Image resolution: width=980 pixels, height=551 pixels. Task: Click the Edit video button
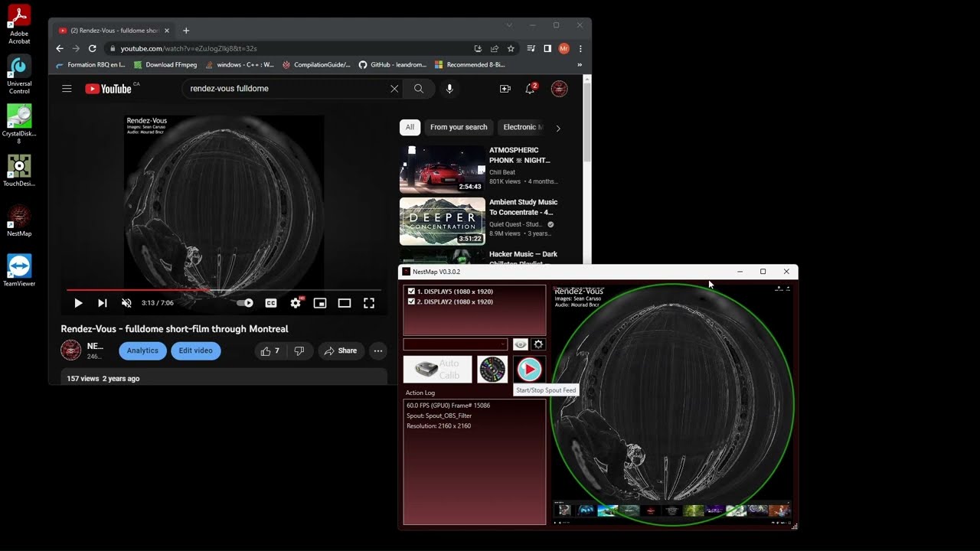pos(196,350)
